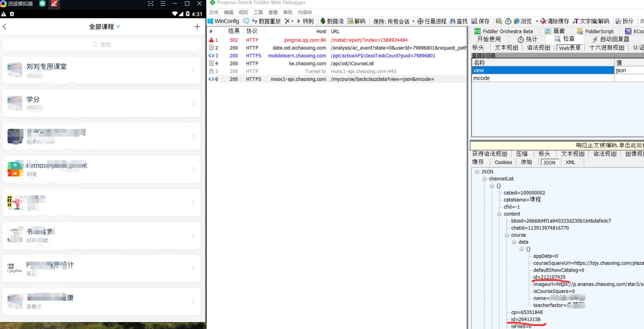Toggle the Decode (解码) button

click(x=356, y=21)
